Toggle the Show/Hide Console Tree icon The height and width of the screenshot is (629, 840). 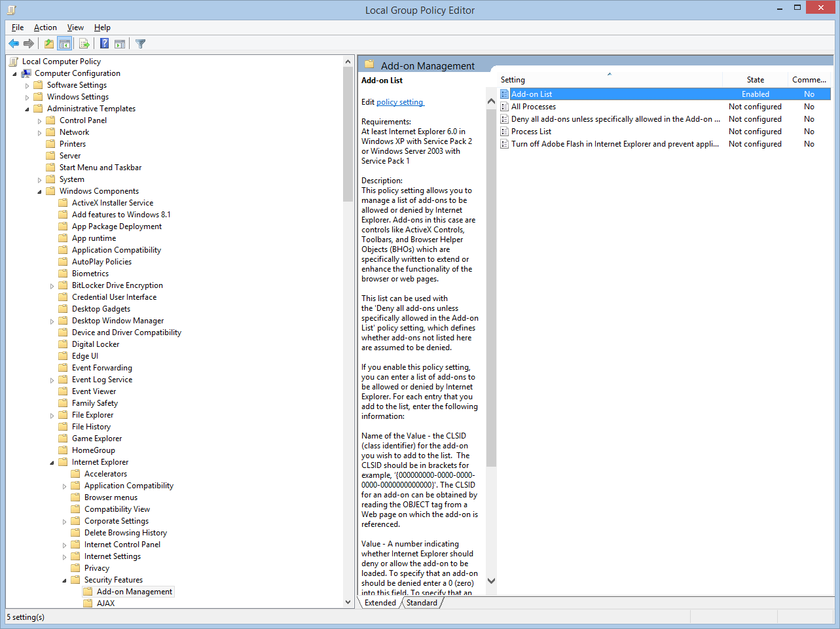click(x=64, y=44)
